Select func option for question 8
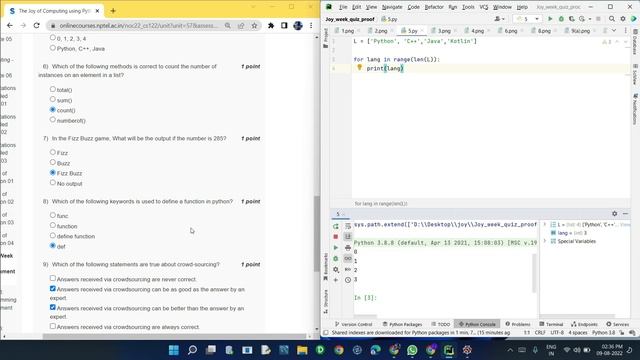The height and width of the screenshot is (360, 640). pos(53,215)
